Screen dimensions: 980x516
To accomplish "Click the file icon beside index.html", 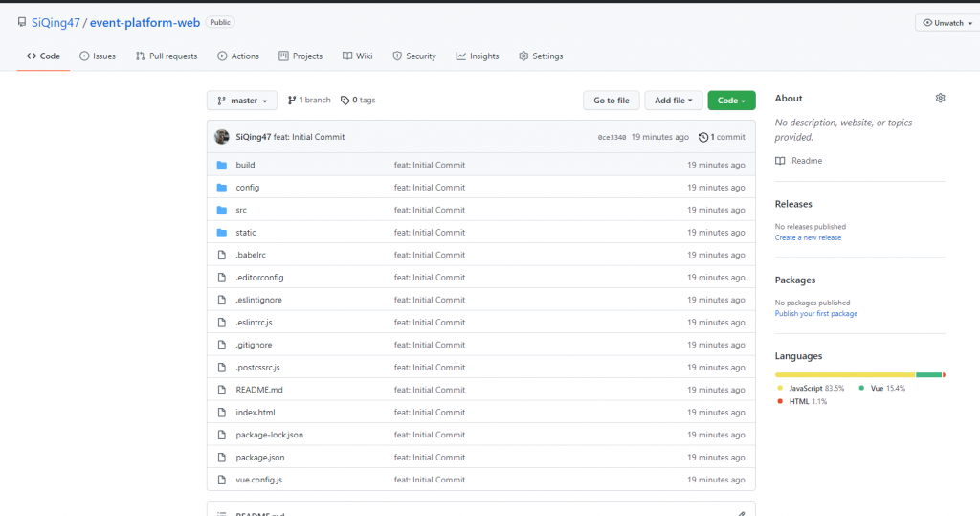I will [x=222, y=413].
